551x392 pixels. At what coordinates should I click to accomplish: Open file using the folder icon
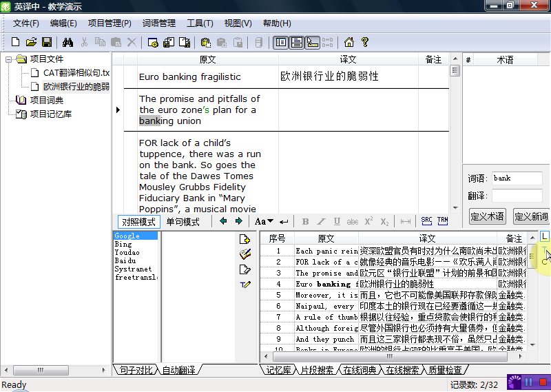coord(31,42)
